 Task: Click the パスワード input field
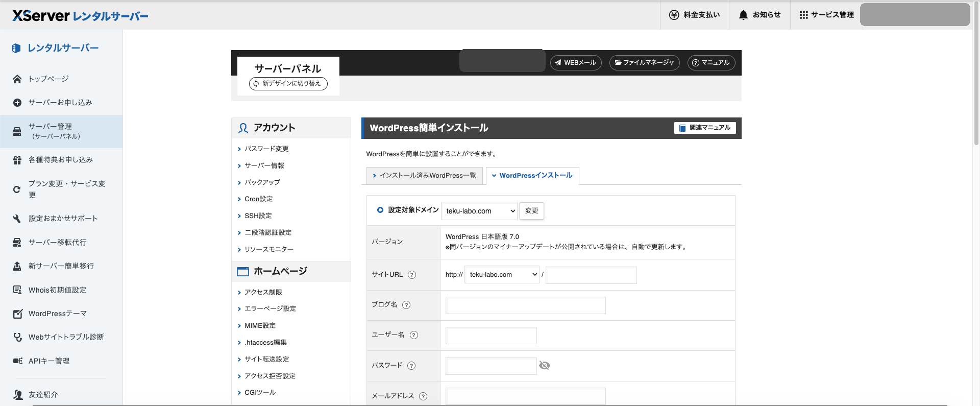tap(491, 366)
